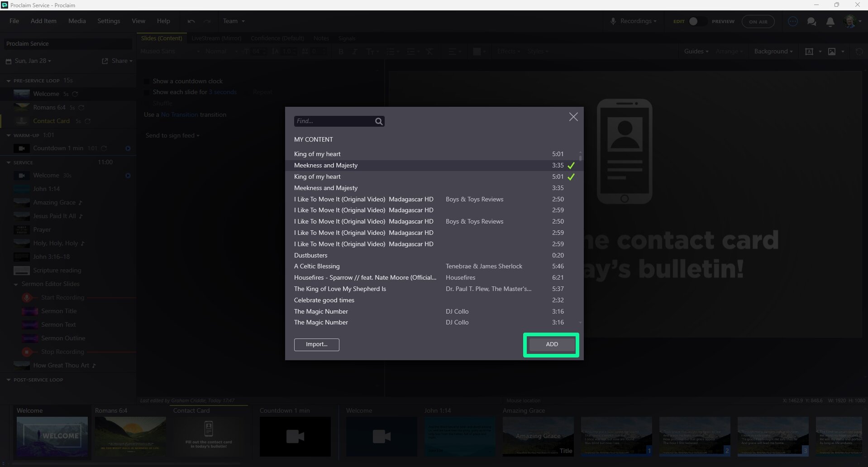Switch to the Notes tab
This screenshot has height=467, width=868.
click(x=321, y=38)
